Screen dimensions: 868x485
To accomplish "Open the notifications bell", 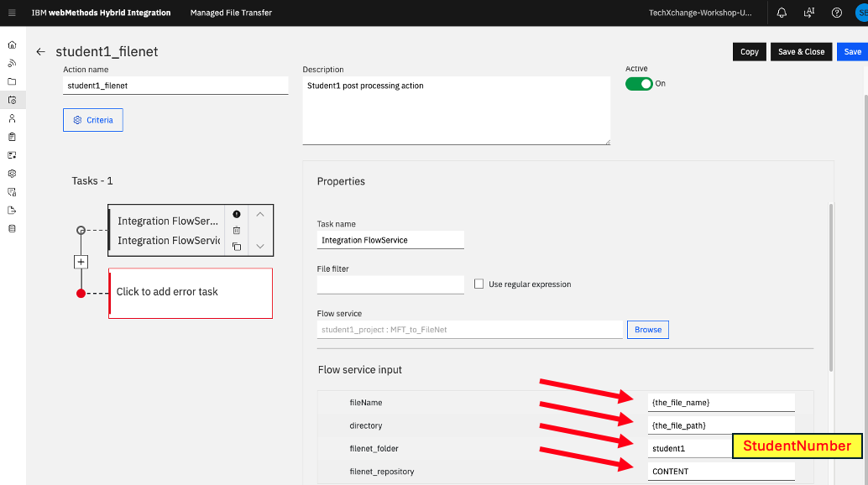I will tap(782, 13).
